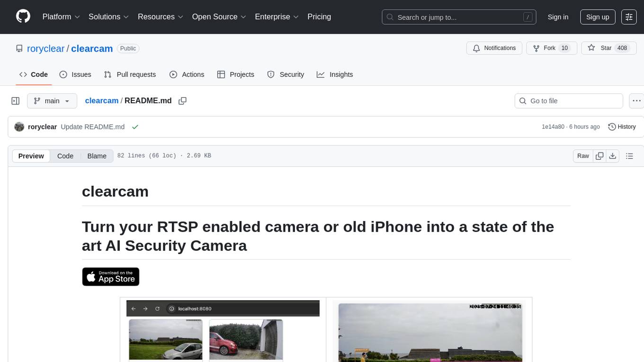This screenshot has height=362, width=644.
Task: Open the Raw file view
Action: (583, 156)
